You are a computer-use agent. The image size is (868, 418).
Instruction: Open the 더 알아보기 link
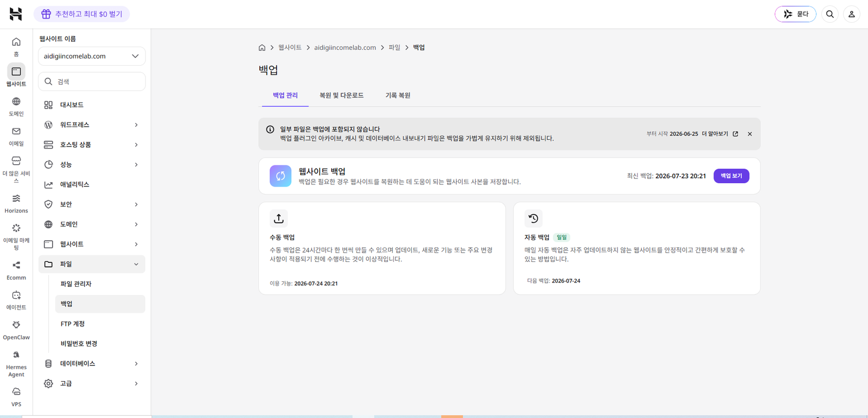[x=720, y=134]
